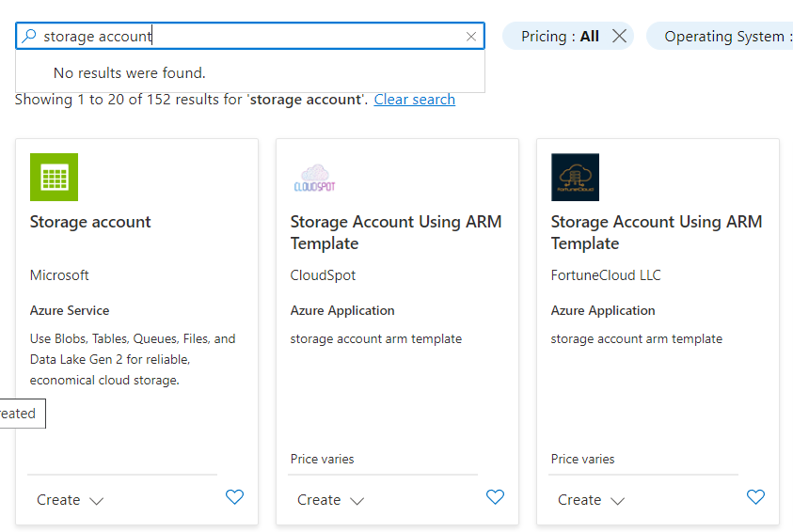This screenshot has height=532, width=793.
Task: Click the 'No results were found.' suggestion text
Action: (130, 72)
